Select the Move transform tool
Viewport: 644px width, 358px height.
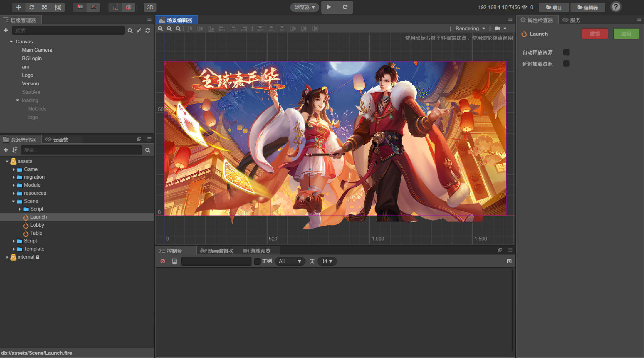pyautogui.click(x=18, y=7)
